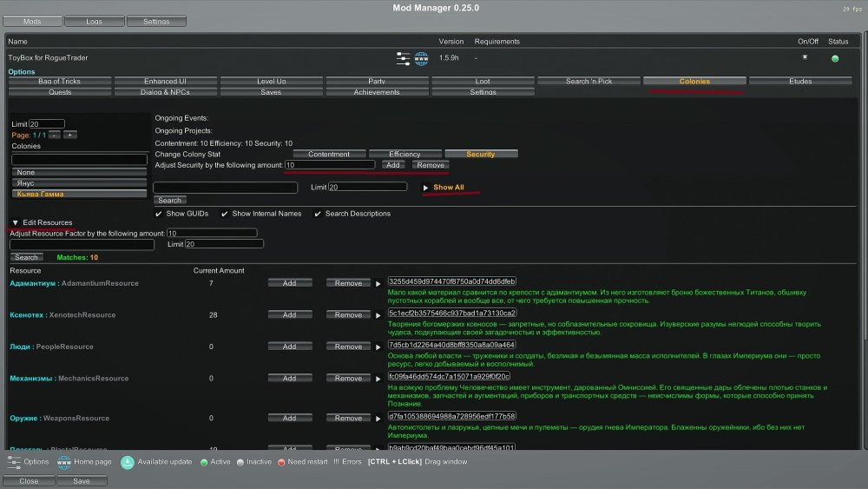
Task: Disable the Search Descriptions checkbox
Action: 318,214
